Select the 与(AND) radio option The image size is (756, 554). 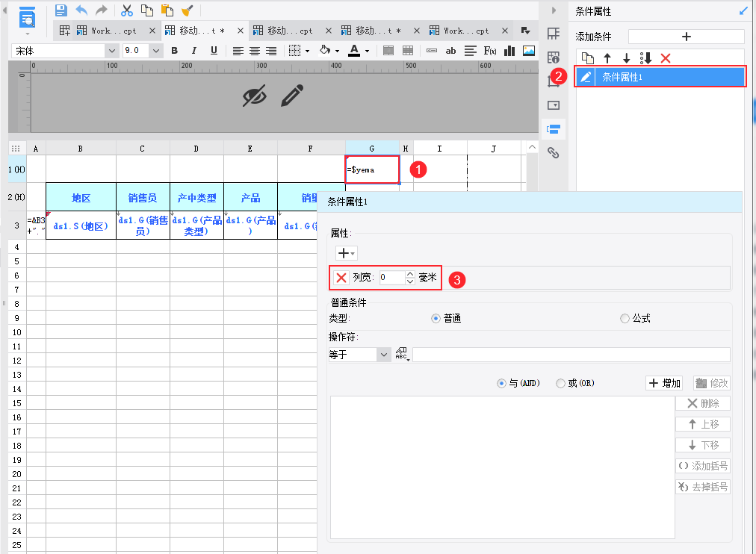point(501,384)
